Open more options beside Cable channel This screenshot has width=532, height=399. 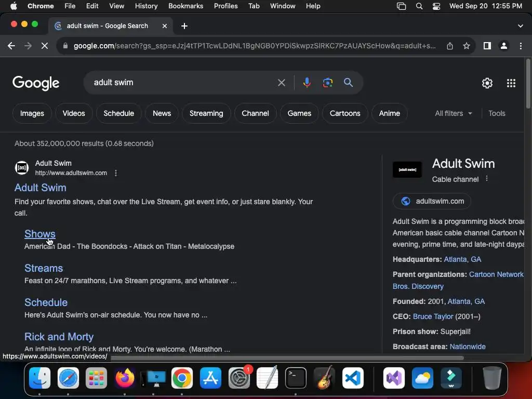click(486, 179)
